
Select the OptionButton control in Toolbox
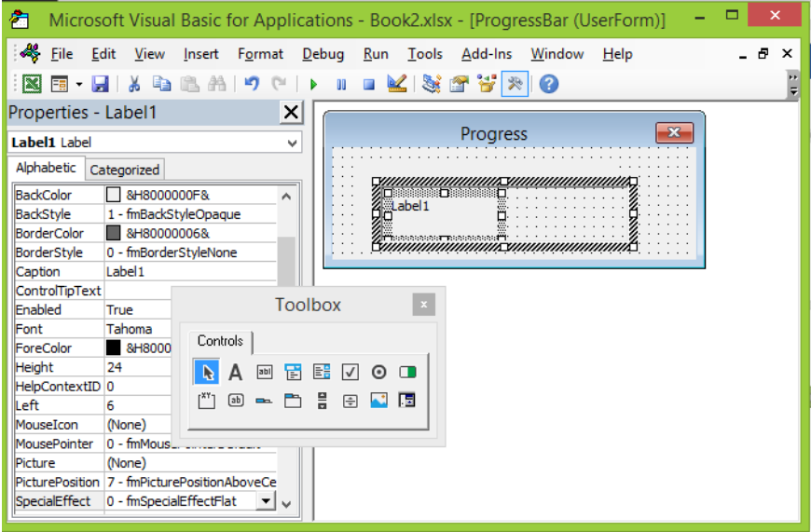[378, 372]
